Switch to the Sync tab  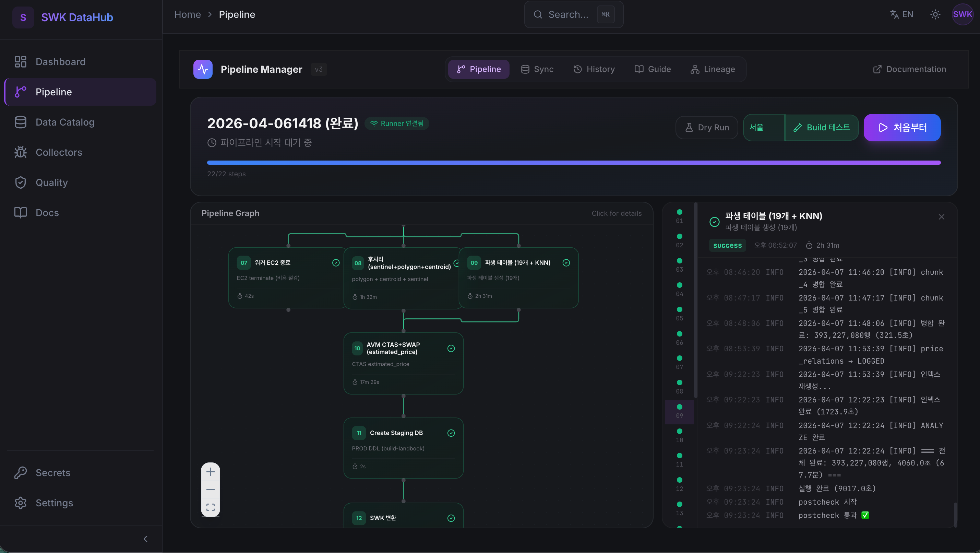537,69
